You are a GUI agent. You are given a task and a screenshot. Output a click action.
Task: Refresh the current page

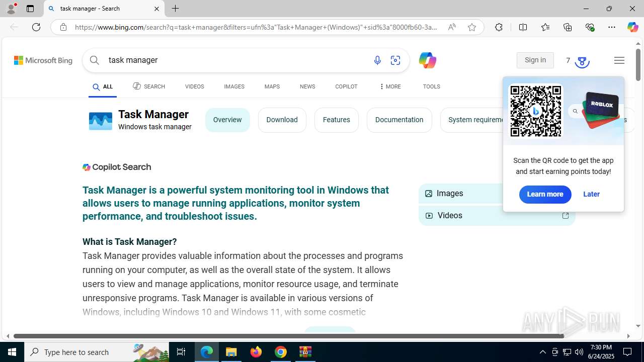click(x=36, y=27)
